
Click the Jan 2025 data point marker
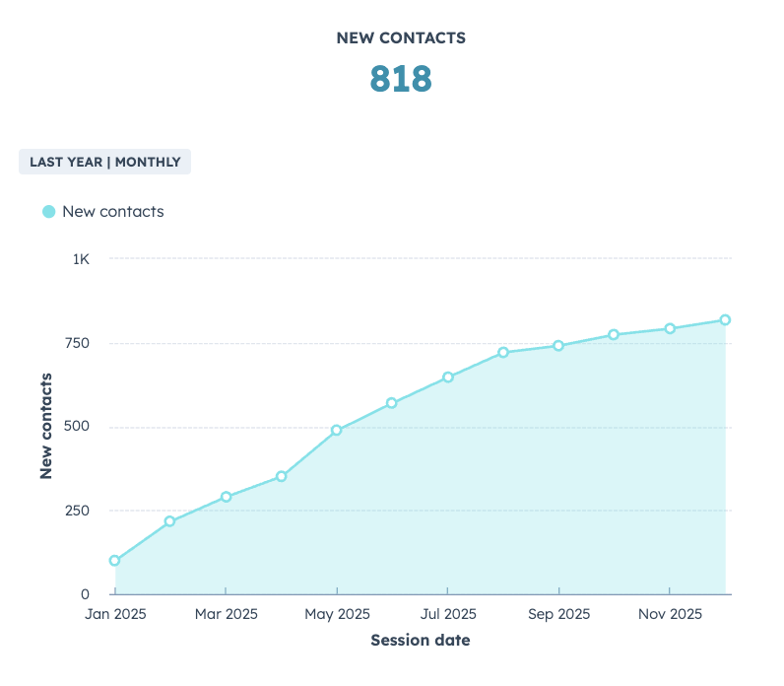click(x=115, y=561)
